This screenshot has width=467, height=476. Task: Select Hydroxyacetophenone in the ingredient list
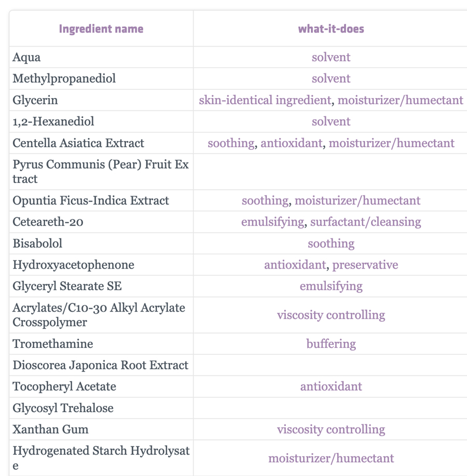pyautogui.click(x=73, y=265)
